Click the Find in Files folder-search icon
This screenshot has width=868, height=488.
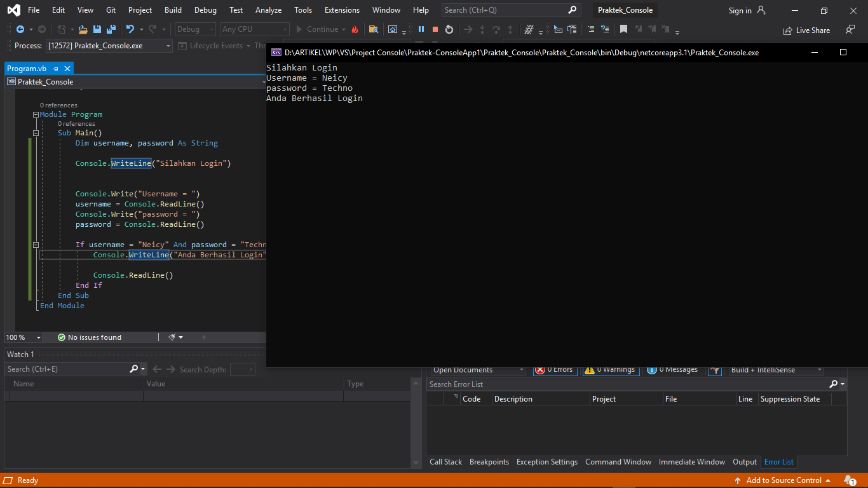pyautogui.click(x=374, y=29)
